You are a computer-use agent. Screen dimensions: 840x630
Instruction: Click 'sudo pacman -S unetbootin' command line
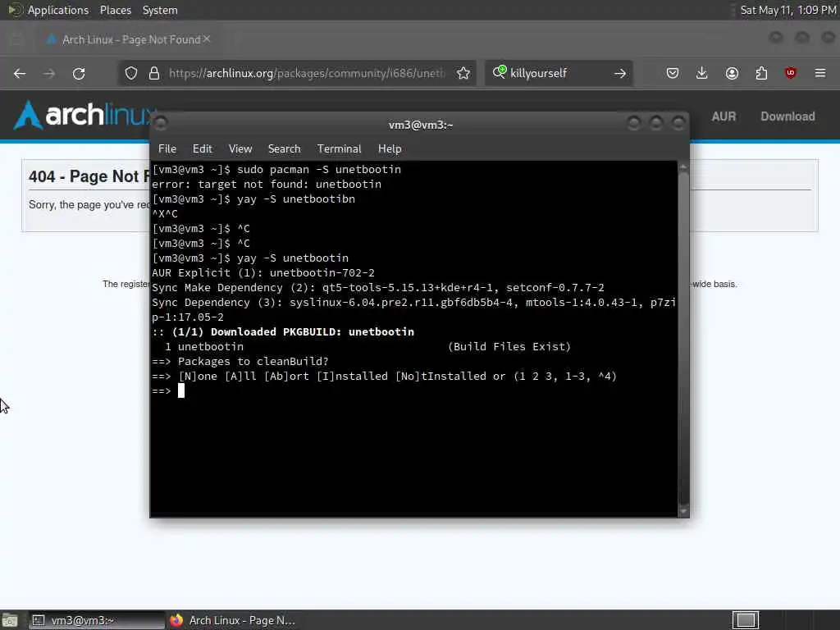pyautogui.click(x=319, y=169)
